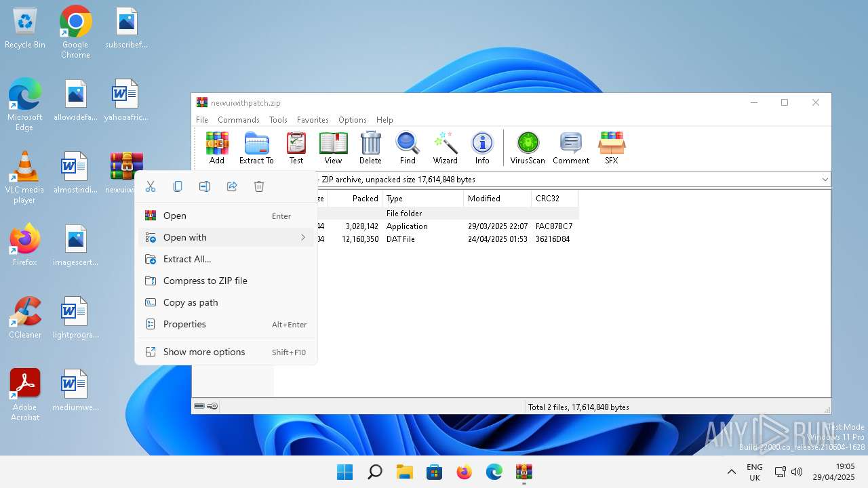
Task: Select the Adobe Acrobat desktop shortcut
Action: coord(25,395)
